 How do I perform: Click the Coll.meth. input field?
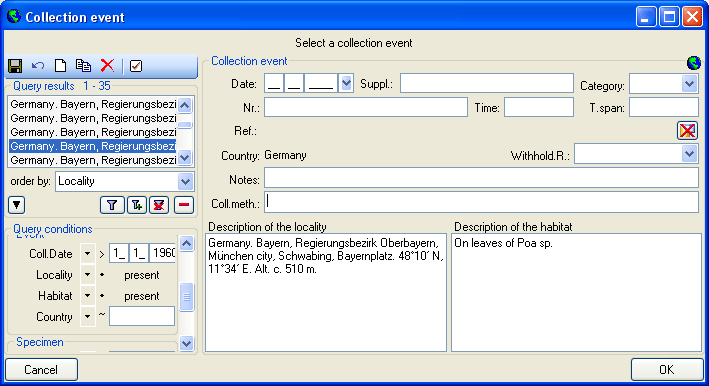[x=481, y=202]
